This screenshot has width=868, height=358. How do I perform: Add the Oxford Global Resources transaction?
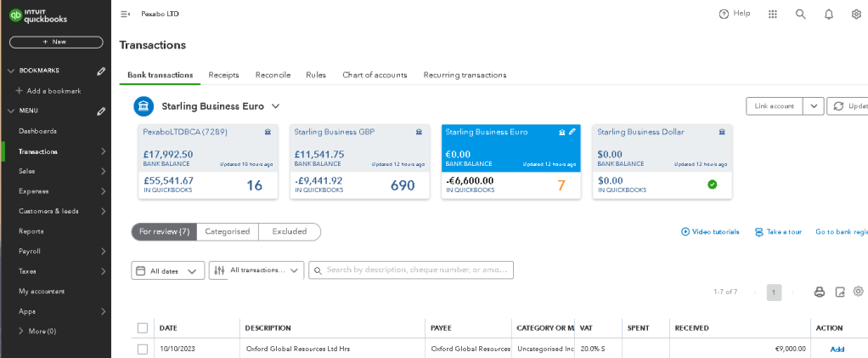click(837, 349)
